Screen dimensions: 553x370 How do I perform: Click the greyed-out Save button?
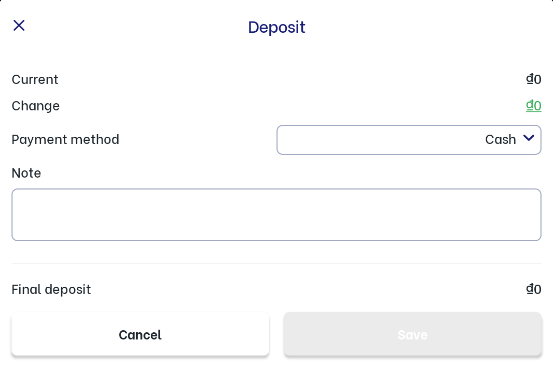coord(412,334)
